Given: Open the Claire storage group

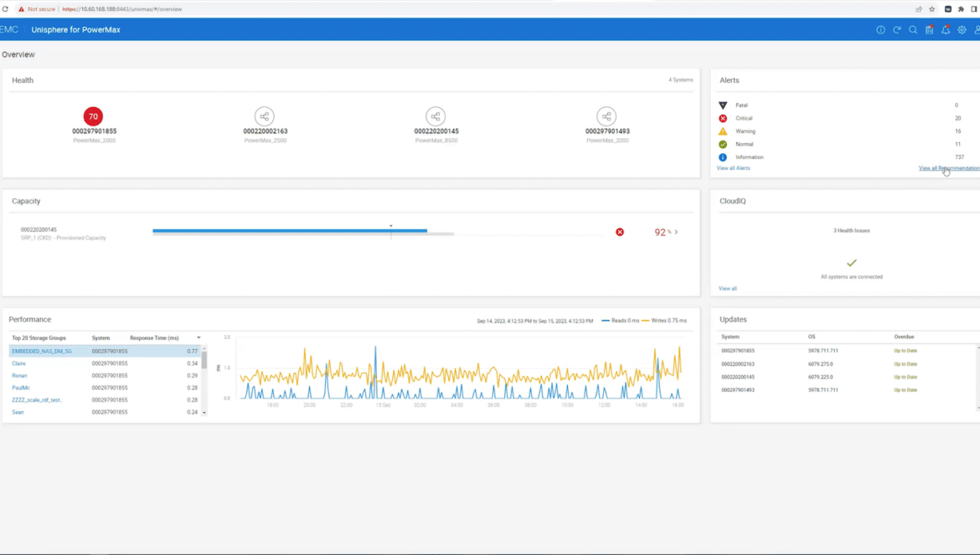Looking at the screenshot, I should pos(18,363).
